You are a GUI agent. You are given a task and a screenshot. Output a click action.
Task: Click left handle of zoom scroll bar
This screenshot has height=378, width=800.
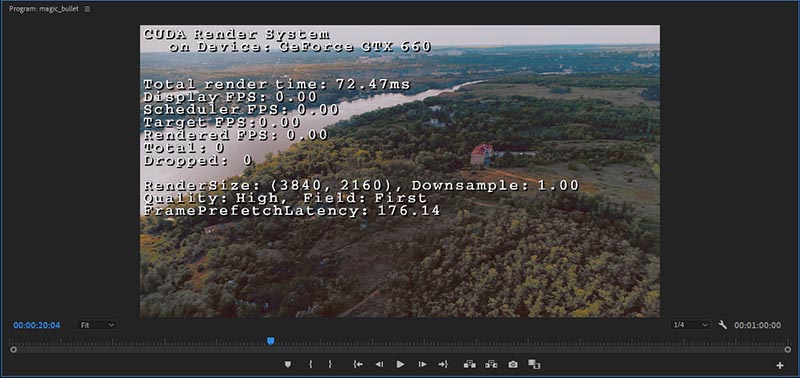pos(13,350)
